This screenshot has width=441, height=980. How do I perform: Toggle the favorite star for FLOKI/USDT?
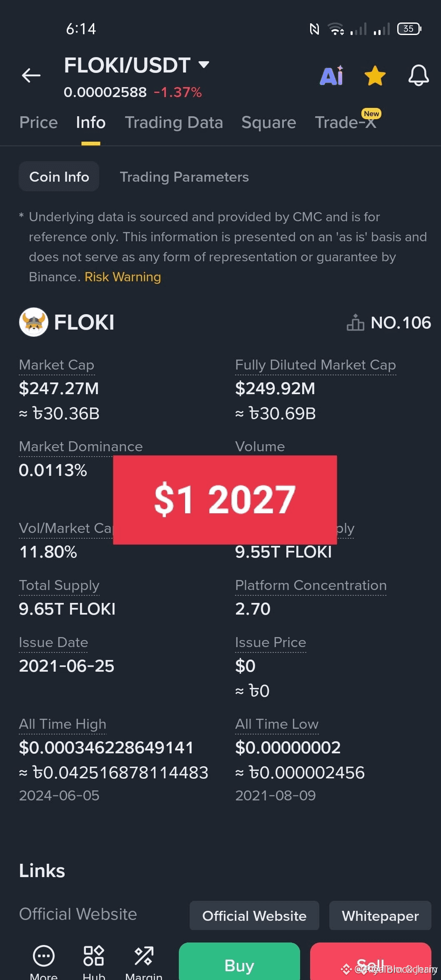tap(375, 76)
